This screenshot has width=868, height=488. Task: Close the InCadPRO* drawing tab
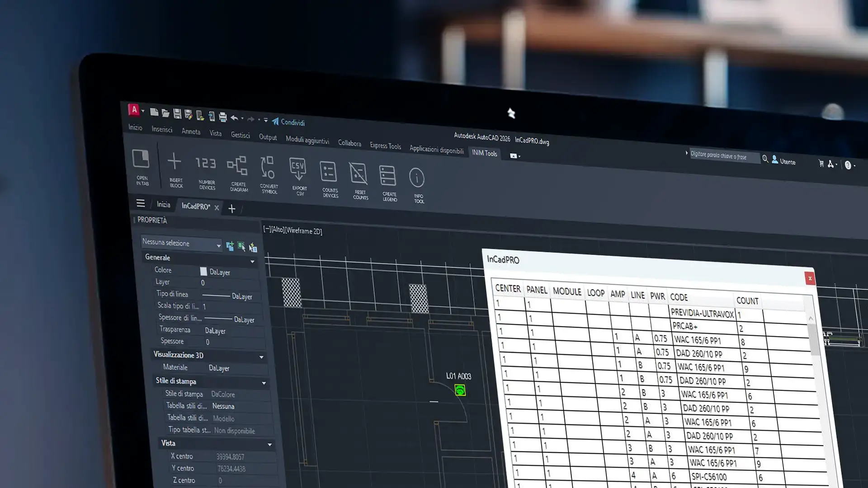tap(217, 208)
